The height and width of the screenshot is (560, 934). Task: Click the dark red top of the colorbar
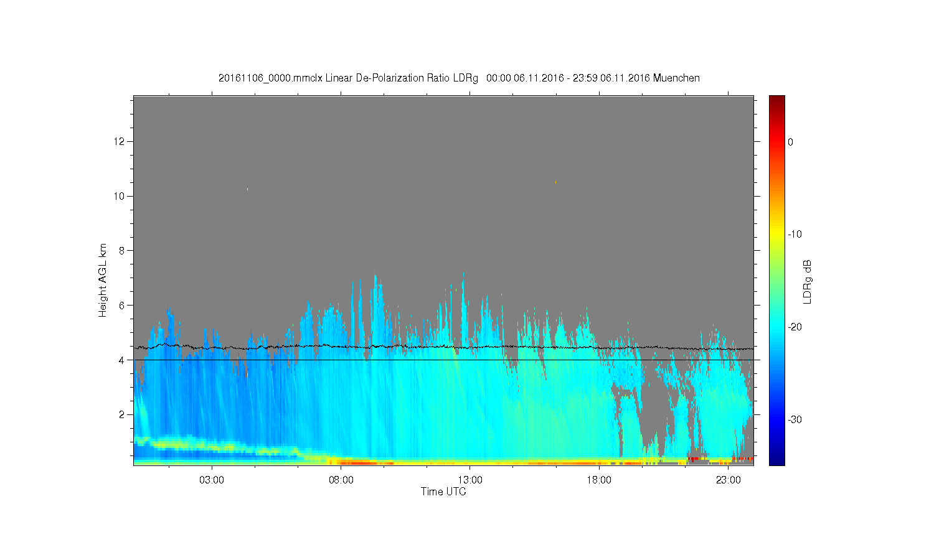(777, 101)
